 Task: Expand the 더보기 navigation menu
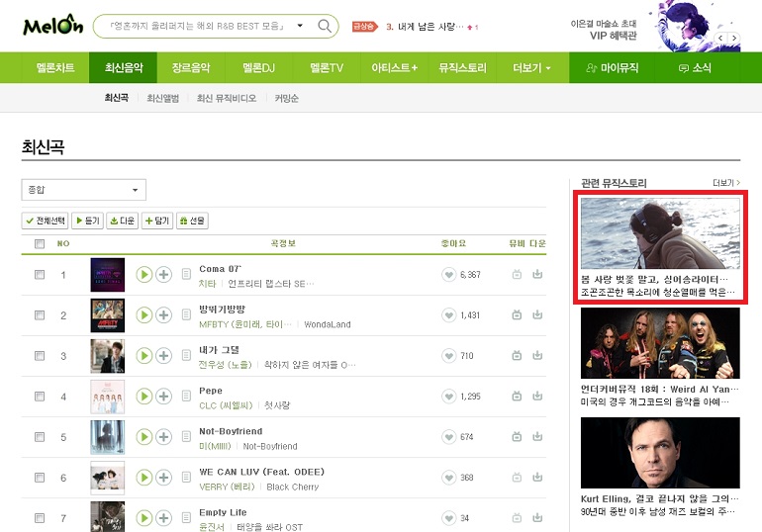[532, 67]
